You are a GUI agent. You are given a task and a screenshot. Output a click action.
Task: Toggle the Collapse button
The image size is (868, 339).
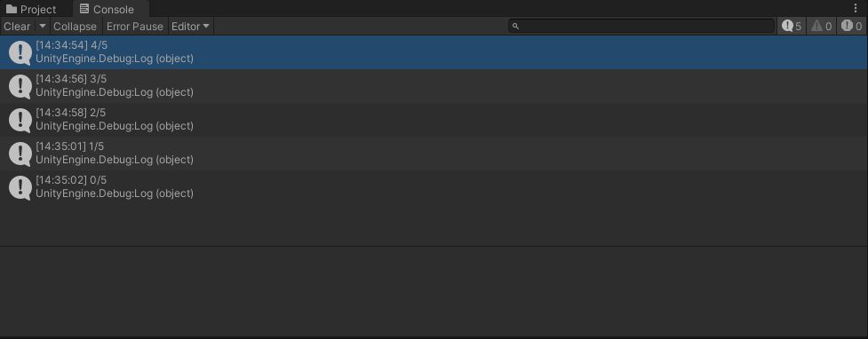click(x=75, y=26)
